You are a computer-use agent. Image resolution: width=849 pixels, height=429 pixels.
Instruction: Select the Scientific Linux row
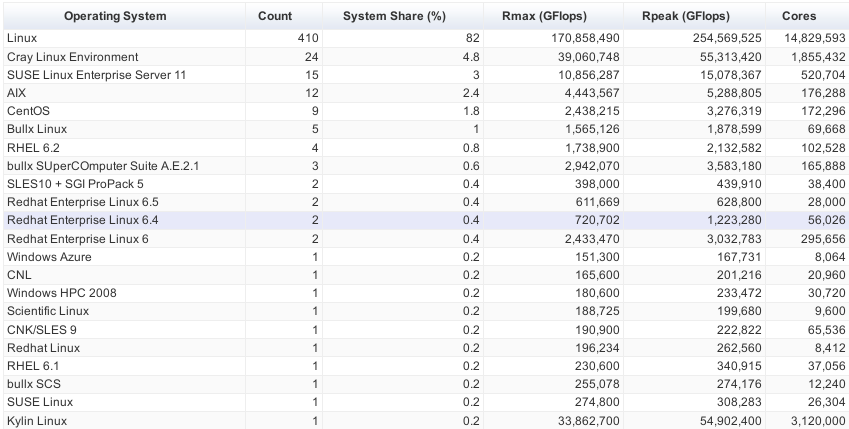pyautogui.click(x=426, y=311)
